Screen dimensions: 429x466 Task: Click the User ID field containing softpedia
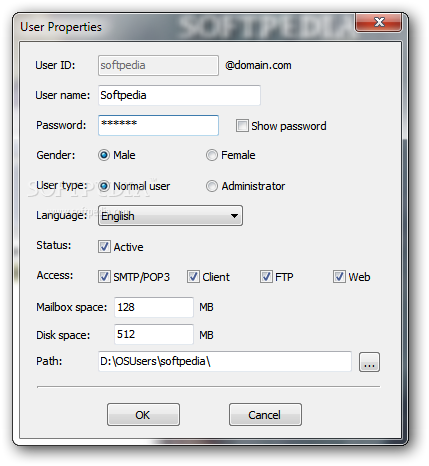pyautogui.click(x=158, y=65)
